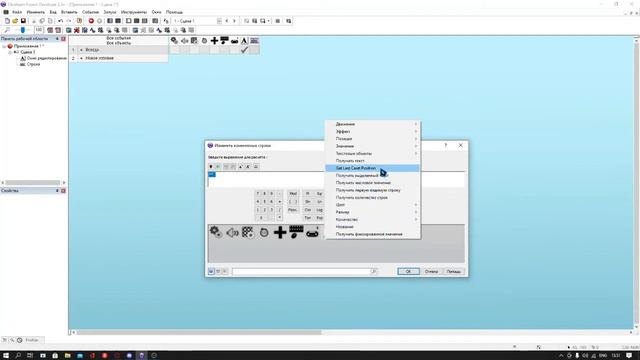Open a file using the folder toolbar icon
This screenshot has width=640, height=360.
point(15,21)
